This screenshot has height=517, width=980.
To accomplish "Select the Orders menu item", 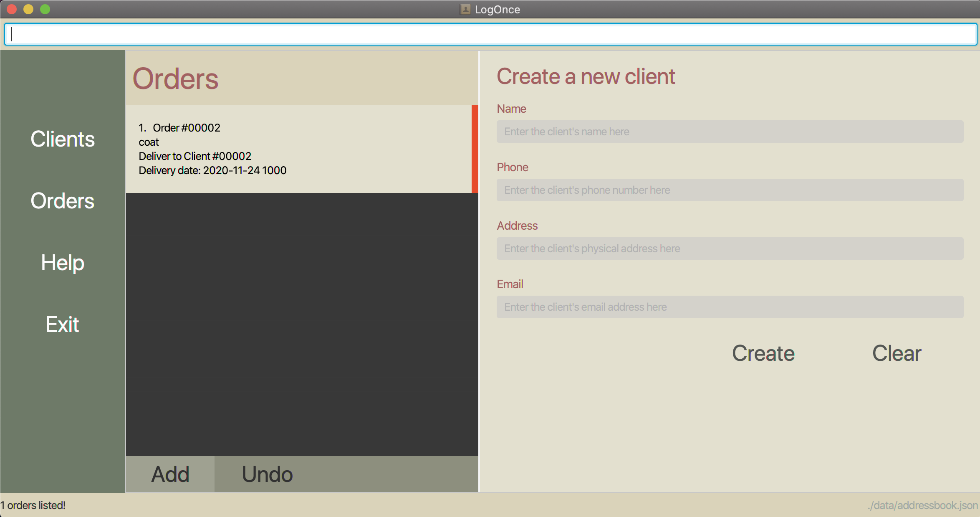I will point(62,200).
